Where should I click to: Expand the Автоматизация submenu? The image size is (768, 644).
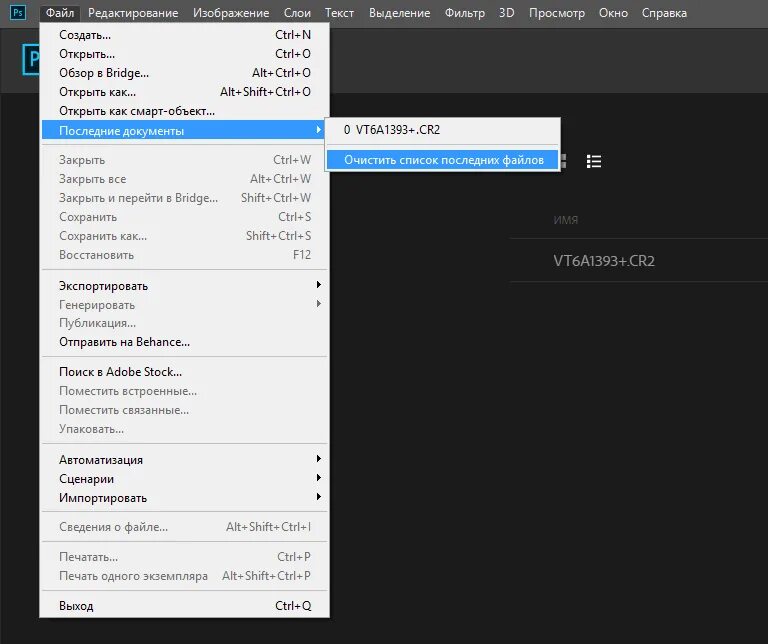point(185,459)
